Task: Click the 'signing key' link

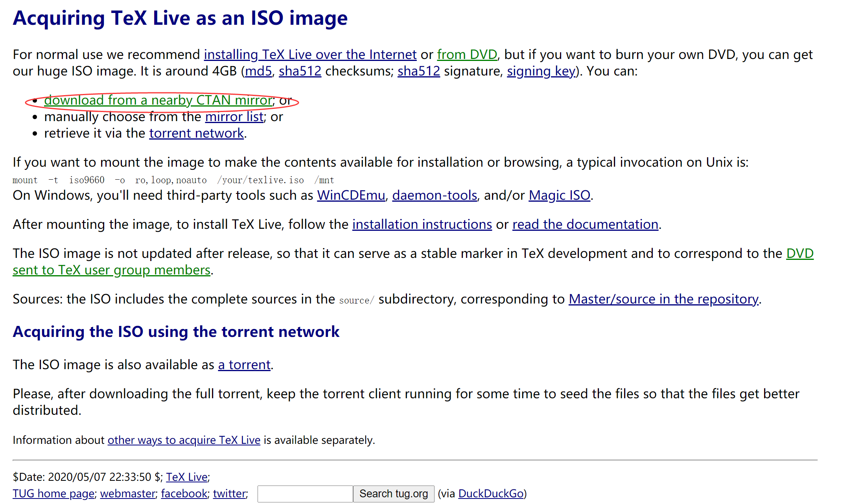Action: [541, 71]
